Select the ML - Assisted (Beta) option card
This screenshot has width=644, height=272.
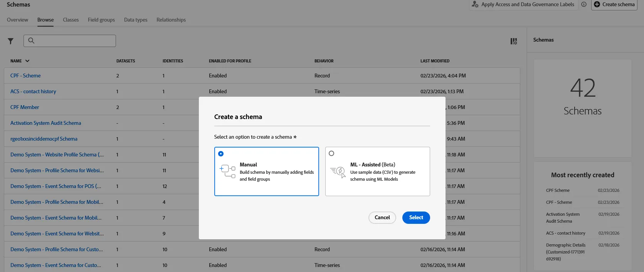pos(378,171)
